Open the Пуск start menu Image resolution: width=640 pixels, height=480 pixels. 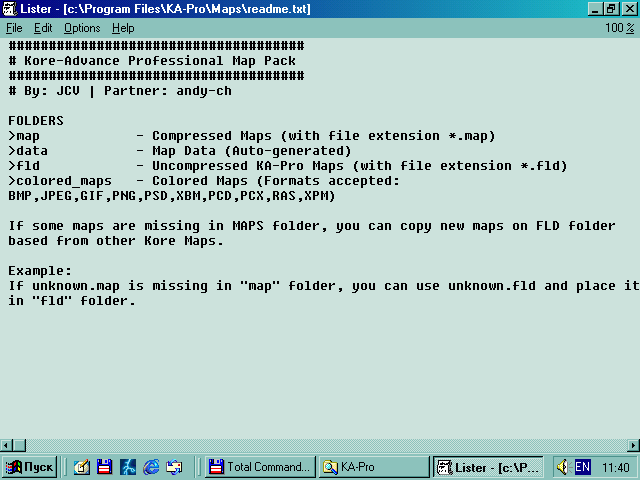click(x=29, y=467)
